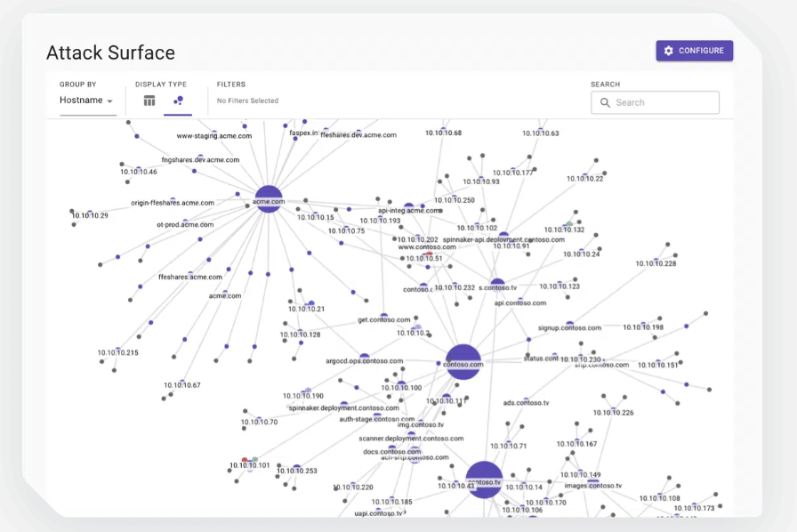Click the Hostname dropdown arrow
Image resolution: width=797 pixels, height=532 pixels.
tap(110, 101)
